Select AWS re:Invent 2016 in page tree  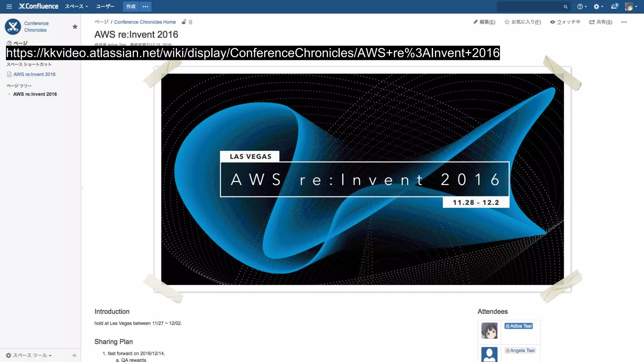click(x=35, y=94)
